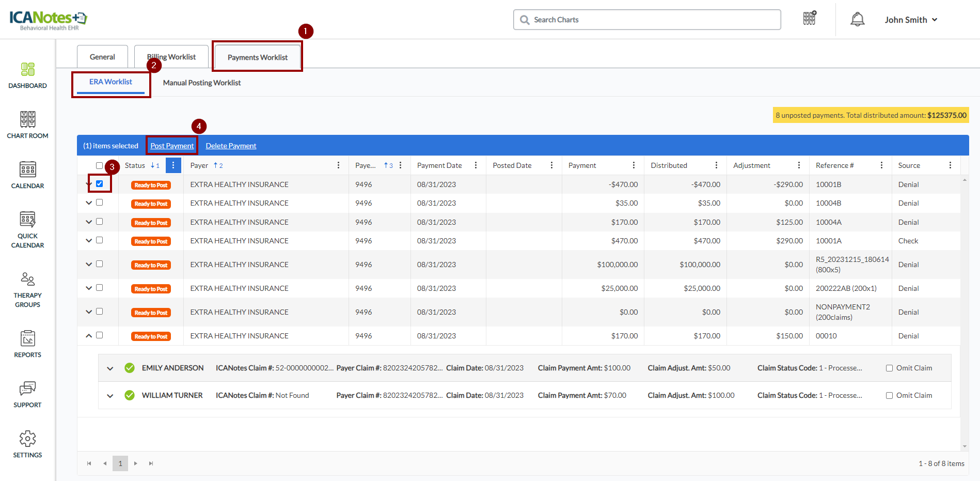This screenshot has width=980, height=481.
Task: Open John Smith user dropdown
Action: tap(911, 20)
